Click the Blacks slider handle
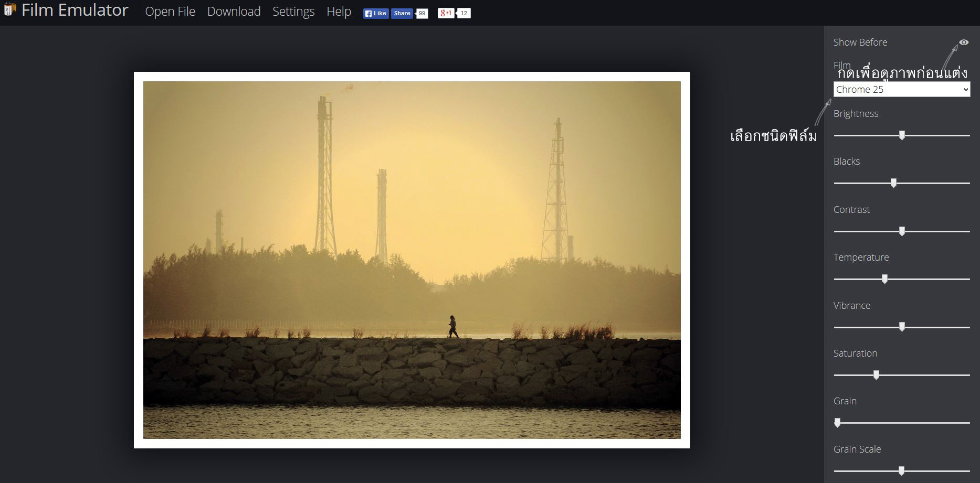 893,183
